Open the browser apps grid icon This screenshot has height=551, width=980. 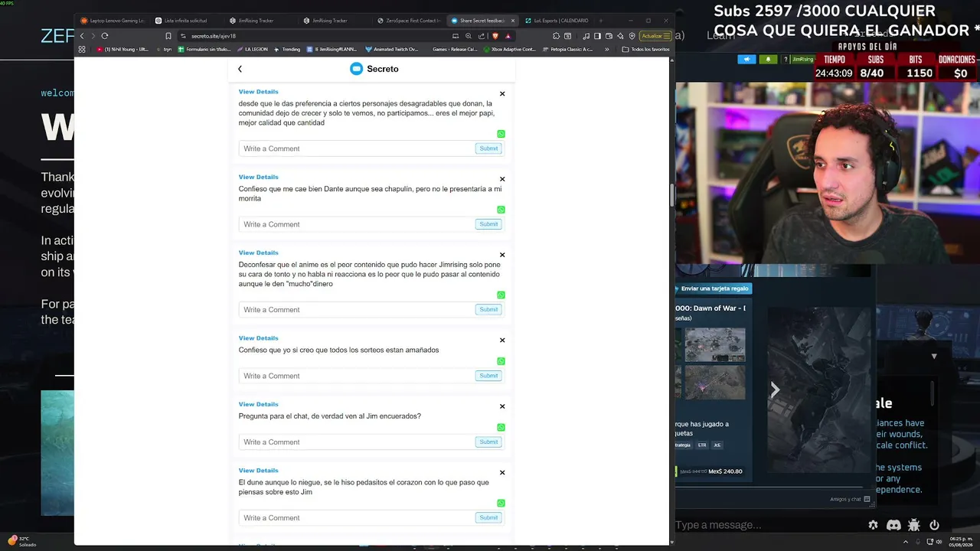82,49
